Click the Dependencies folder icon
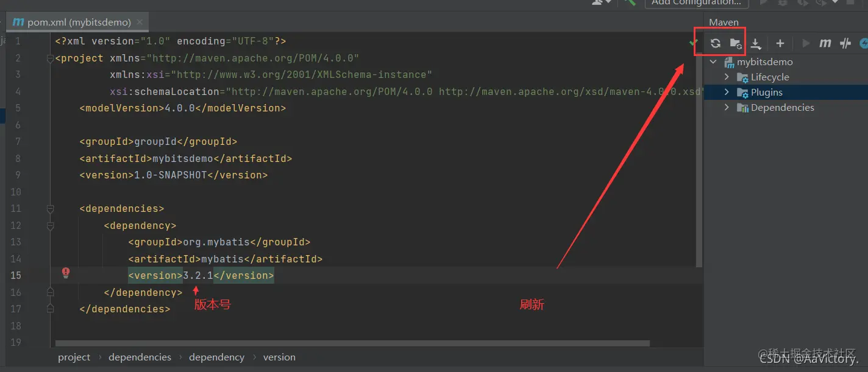 [x=742, y=108]
